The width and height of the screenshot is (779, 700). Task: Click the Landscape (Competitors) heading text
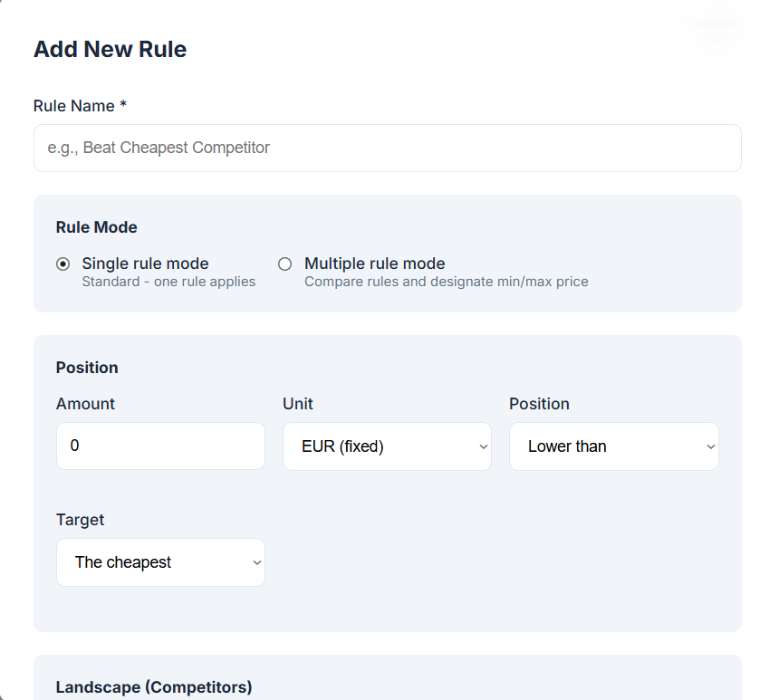154,687
